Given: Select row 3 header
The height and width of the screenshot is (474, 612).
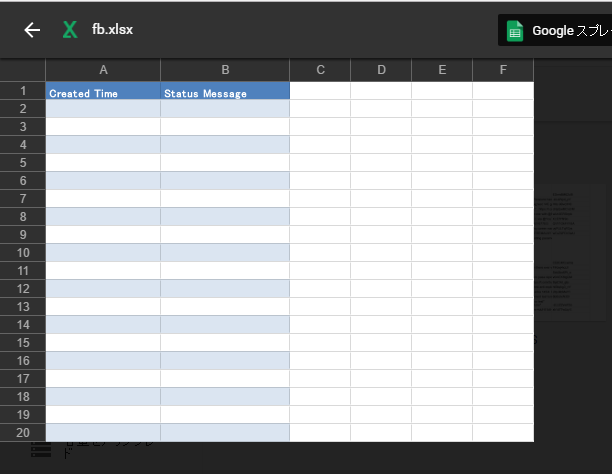Looking at the screenshot, I should coord(23,127).
